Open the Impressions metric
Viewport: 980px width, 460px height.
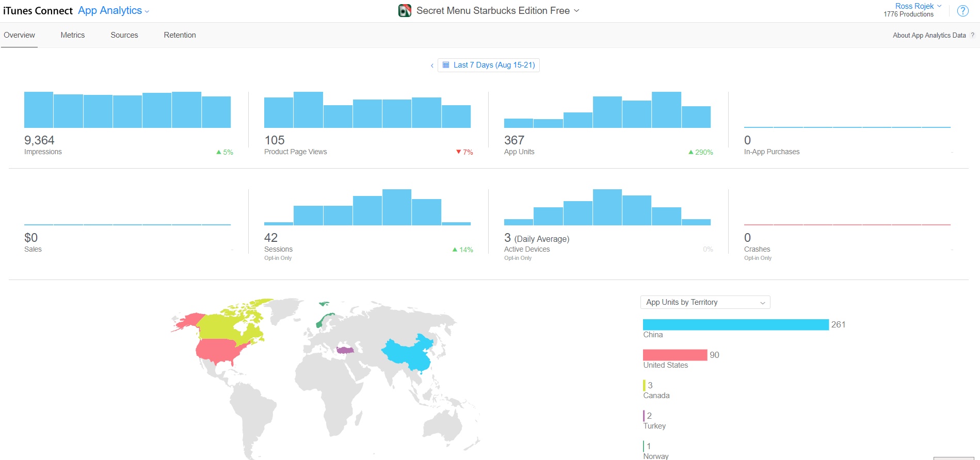pyautogui.click(x=43, y=152)
